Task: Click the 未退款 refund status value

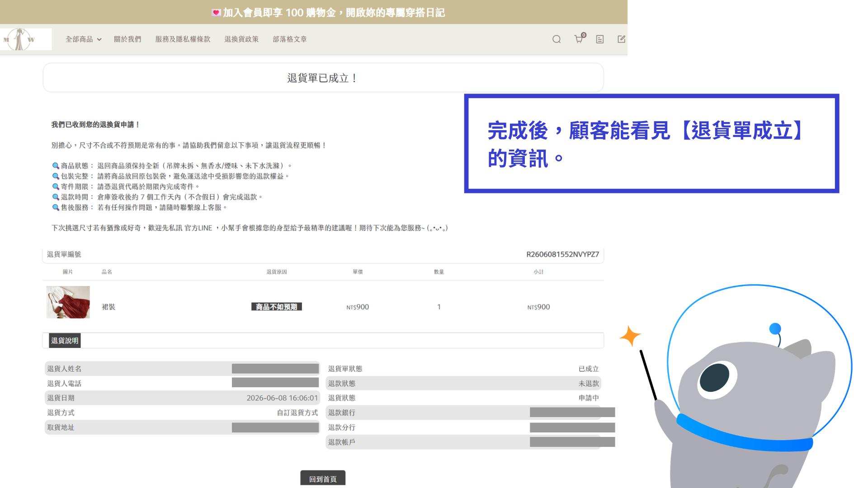Action: coord(589,383)
